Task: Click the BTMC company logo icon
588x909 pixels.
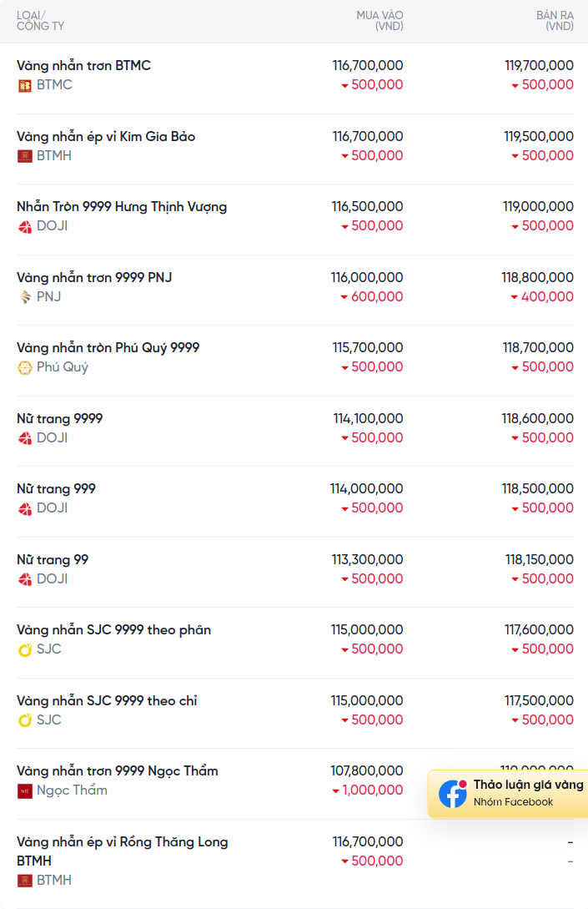Action: coord(25,86)
